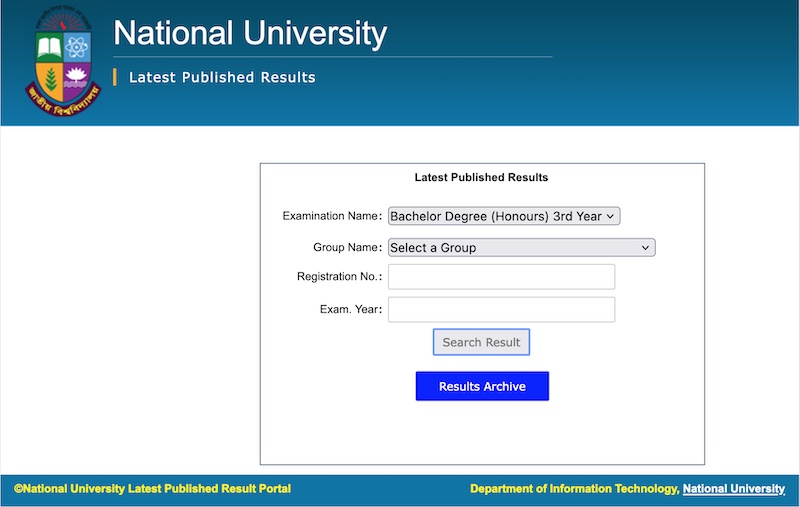Click the Group Name label
The image size is (800, 507).
[x=347, y=247]
